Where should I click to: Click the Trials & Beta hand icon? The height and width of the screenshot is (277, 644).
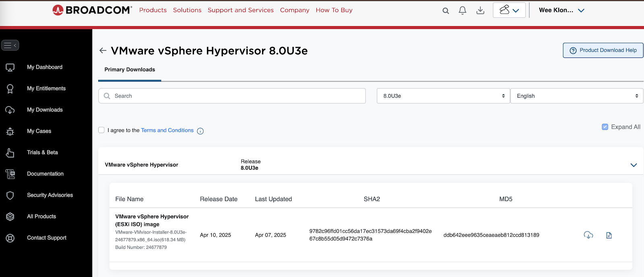point(10,153)
